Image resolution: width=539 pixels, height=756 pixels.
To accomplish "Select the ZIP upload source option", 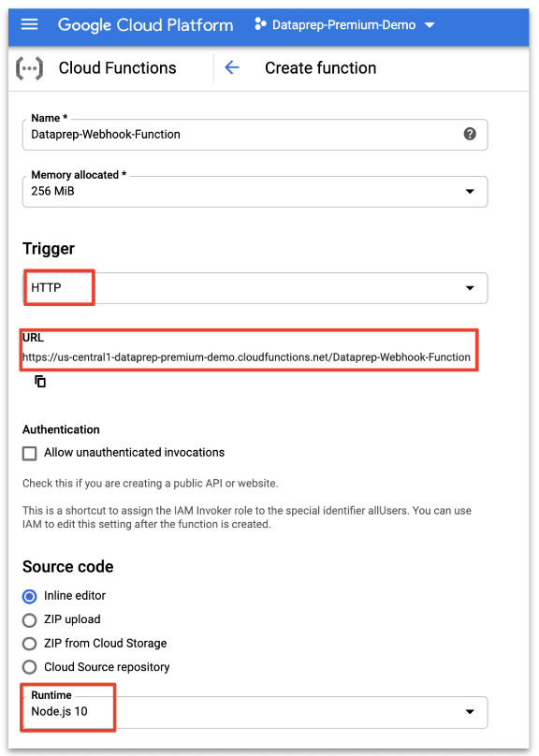I will tap(29, 619).
